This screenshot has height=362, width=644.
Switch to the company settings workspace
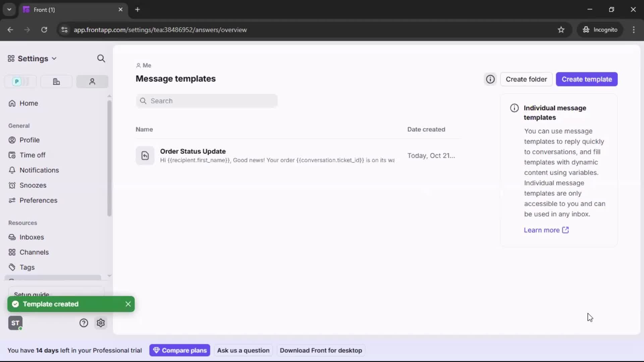tap(56, 81)
